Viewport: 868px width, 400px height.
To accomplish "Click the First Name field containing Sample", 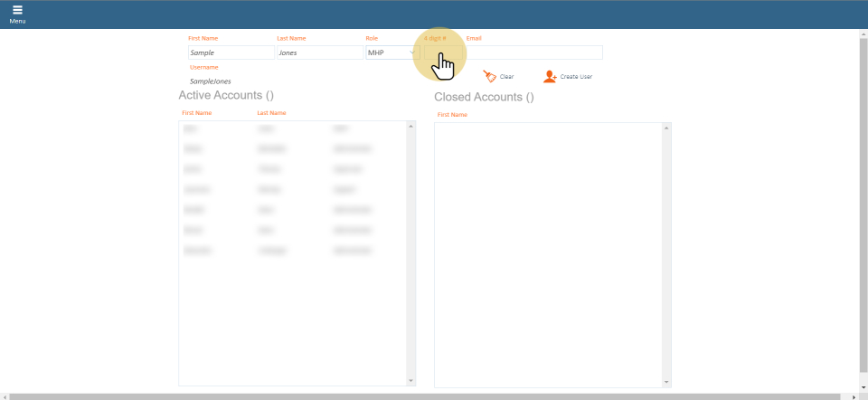I will click(x=230, y=52).
